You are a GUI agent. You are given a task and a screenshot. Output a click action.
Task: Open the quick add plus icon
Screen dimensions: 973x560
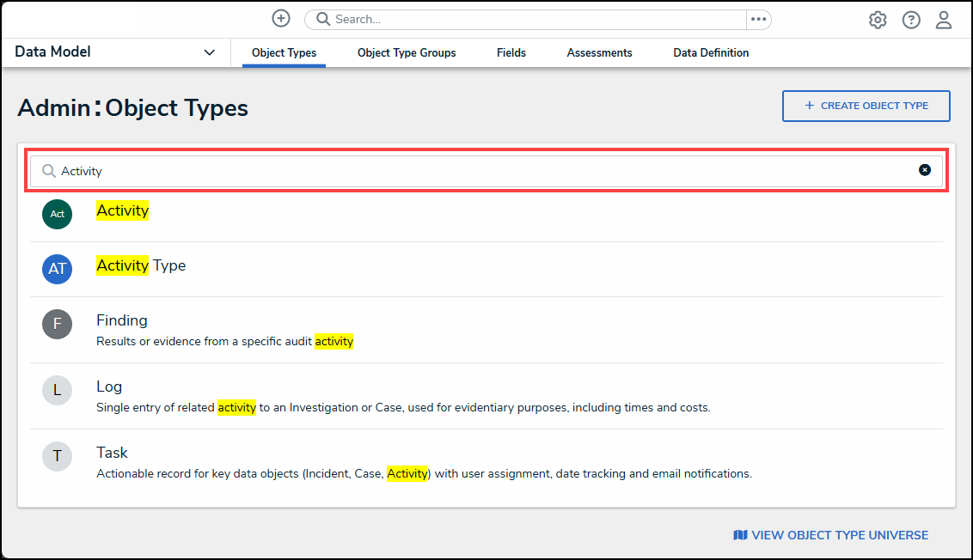coord(281,18)
